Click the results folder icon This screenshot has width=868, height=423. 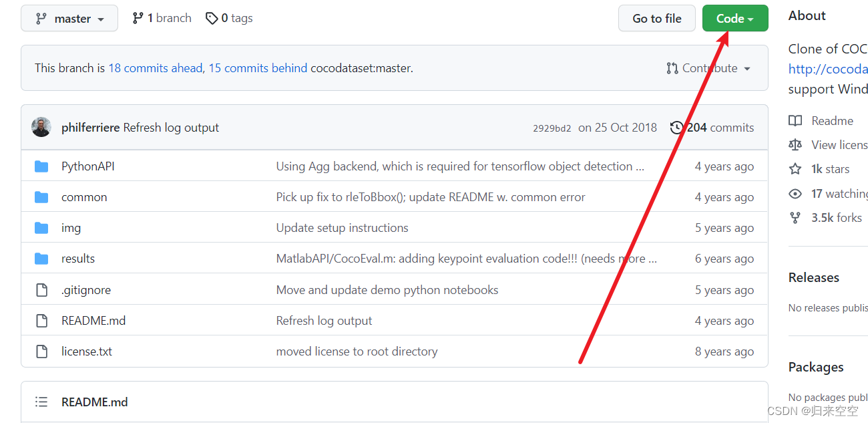tap(41, 259)
